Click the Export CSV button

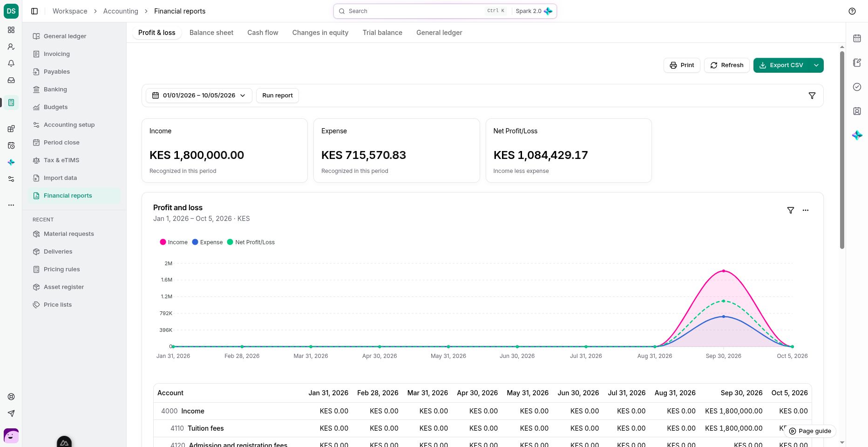click(782, 65)
